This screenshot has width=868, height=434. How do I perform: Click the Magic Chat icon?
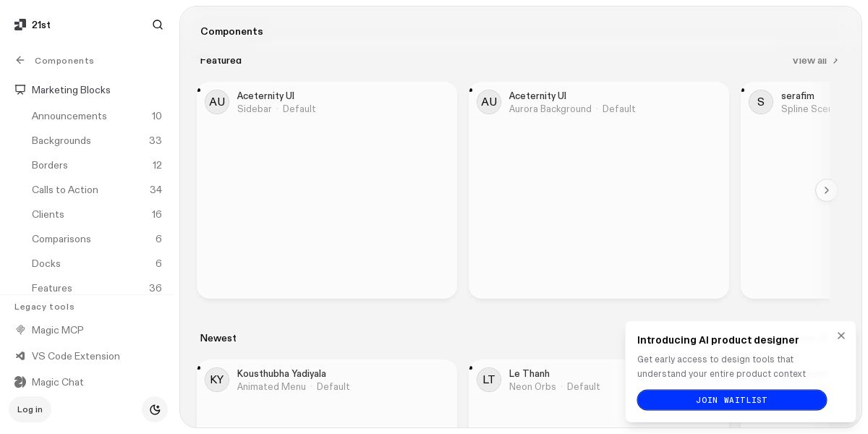[x=20, y=383]
